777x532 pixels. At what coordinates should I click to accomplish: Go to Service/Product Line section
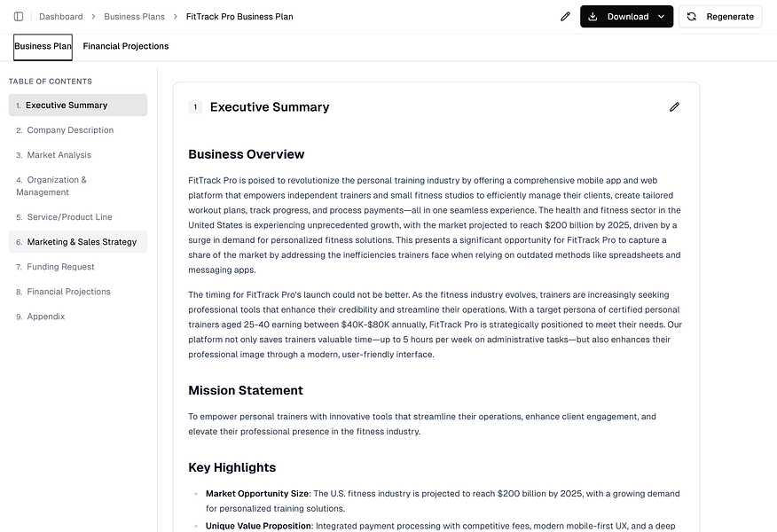(78, 217)
